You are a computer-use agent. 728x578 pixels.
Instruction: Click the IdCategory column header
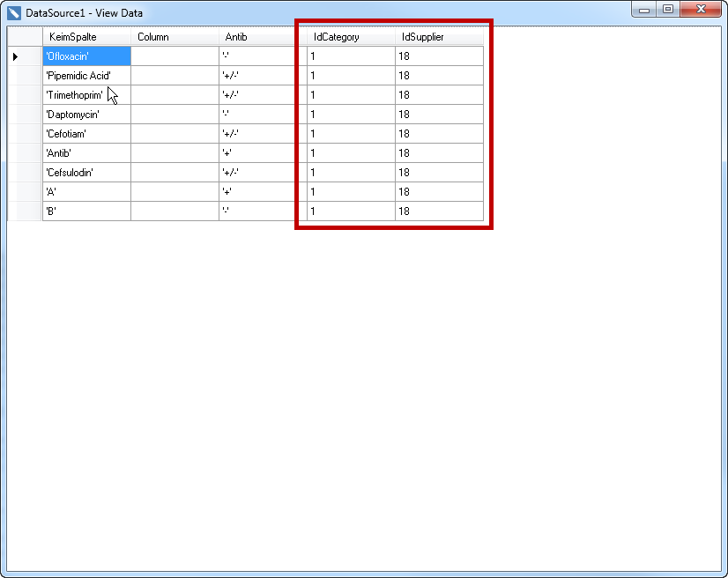pyautogui.click(x=352, y=37)
